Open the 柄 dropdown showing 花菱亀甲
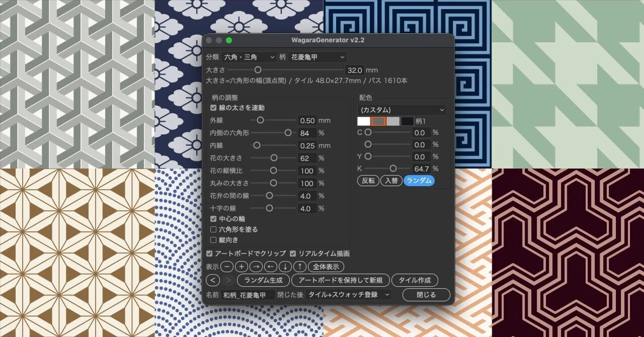Screen dimensions: 644x337 tap(317, 57)
